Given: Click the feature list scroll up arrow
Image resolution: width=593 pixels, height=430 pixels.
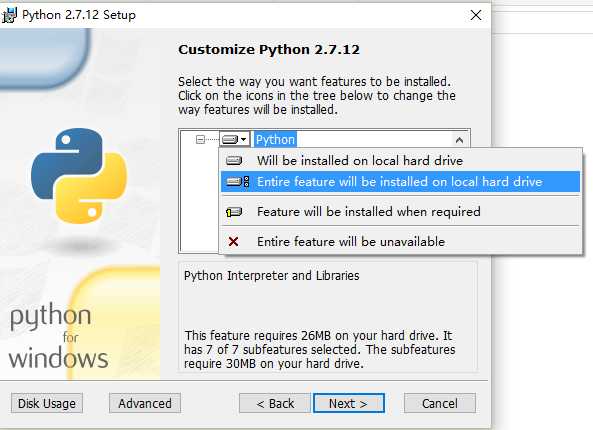Looking at the screenshot, I should [459, 140].
